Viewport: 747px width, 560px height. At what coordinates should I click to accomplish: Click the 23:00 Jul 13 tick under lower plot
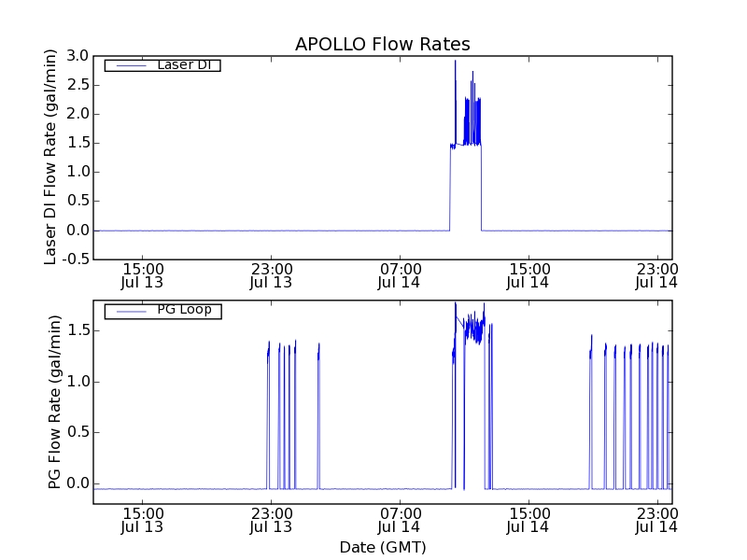point(271,520)
